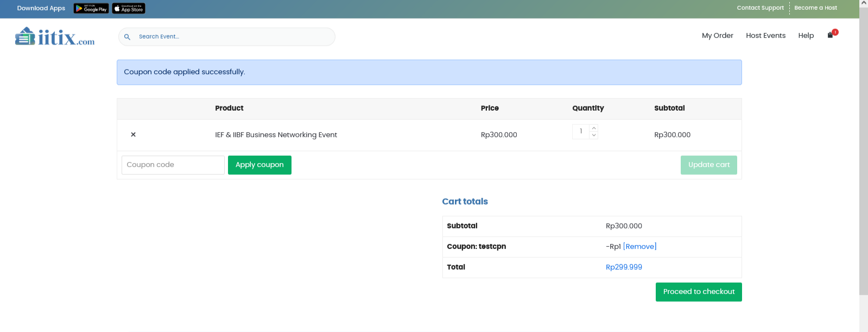Click the iitix.com logo

(x=55, y=37)
